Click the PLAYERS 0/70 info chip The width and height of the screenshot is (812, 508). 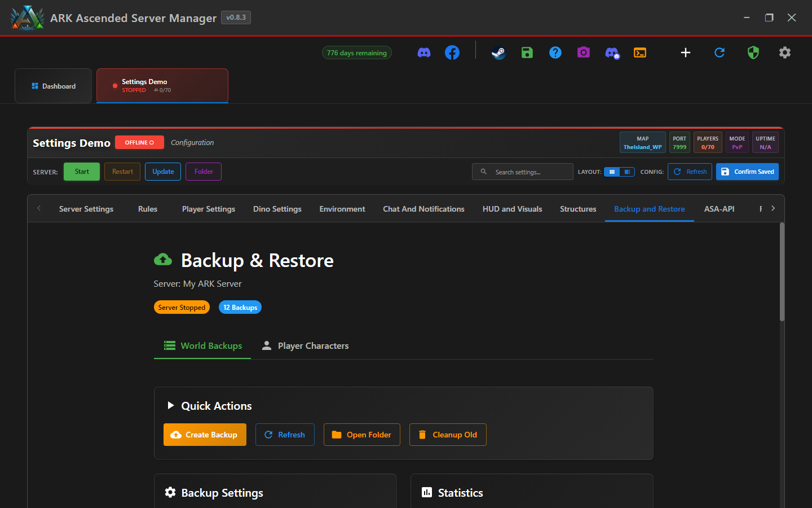pyautogui.click(x=708, y=142)
